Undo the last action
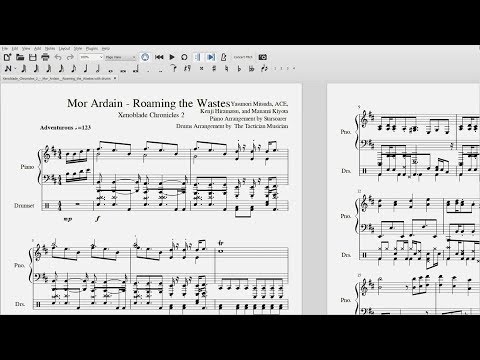 [58, 57]
